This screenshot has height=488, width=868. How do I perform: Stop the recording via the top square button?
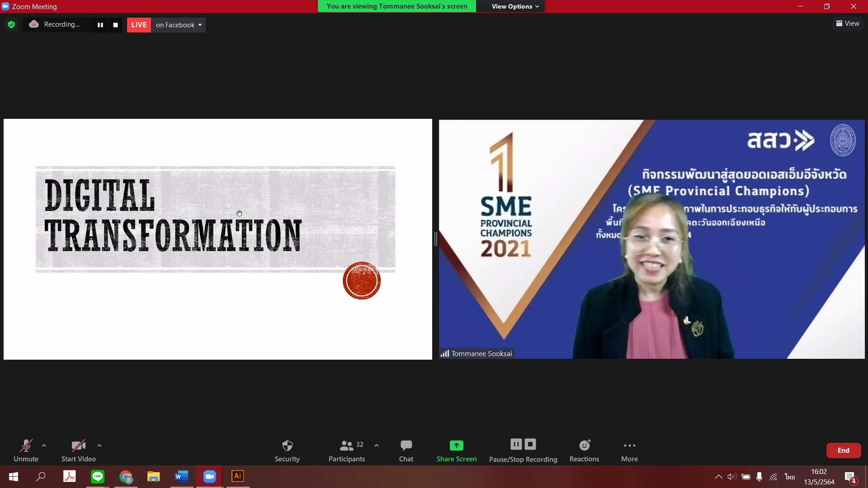[115, 25]
